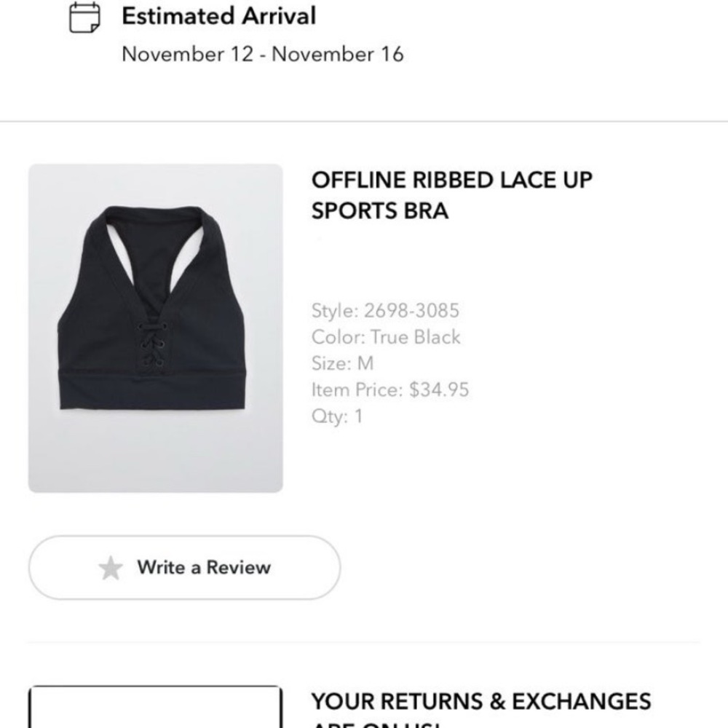This screenshot has width=728, height=728.
Task: Select the Write a Review pill button
Action: tap(184, 566)
